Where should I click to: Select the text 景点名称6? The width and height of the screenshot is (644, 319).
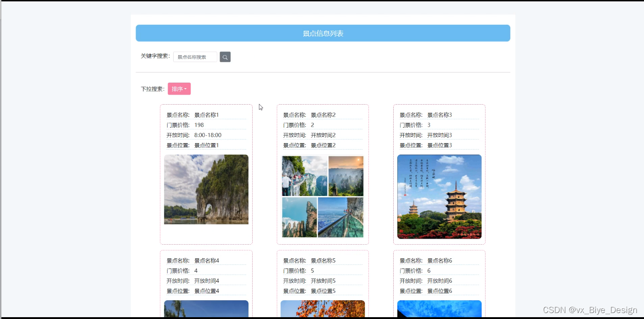[440, 261]
